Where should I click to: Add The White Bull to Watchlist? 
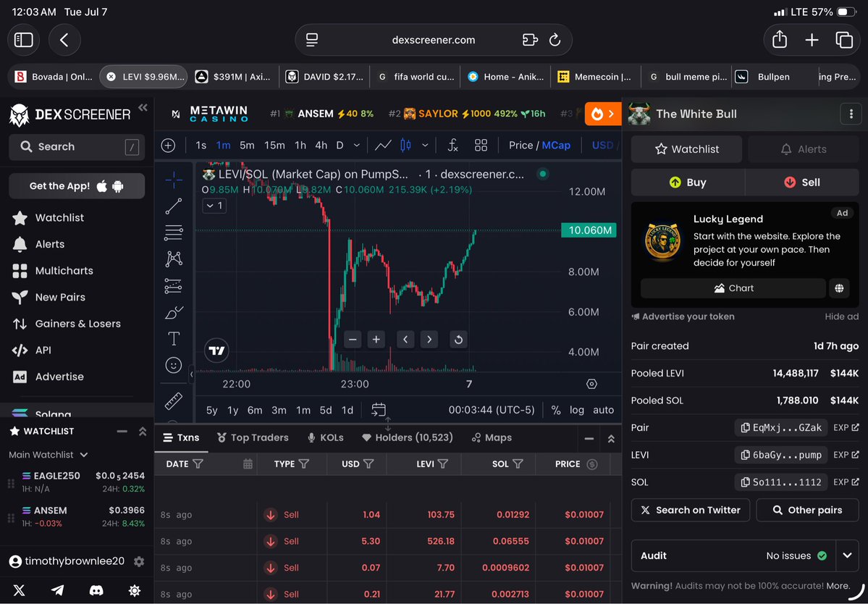686,149
